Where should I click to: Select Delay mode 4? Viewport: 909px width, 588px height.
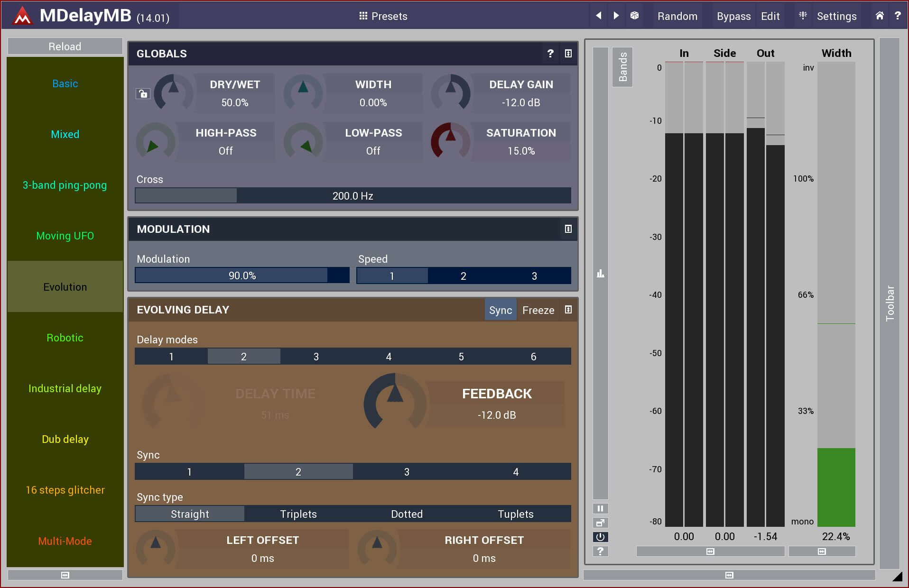[x=389, y=357]
